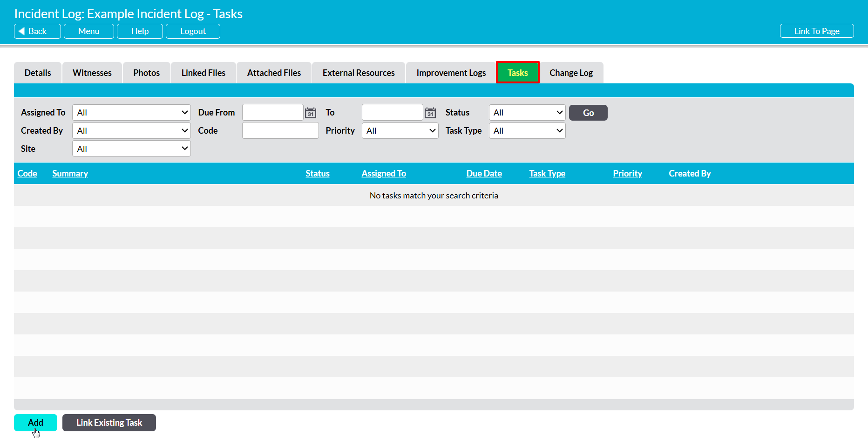Click the To date input field
Viewport: 868px width, 442px height.
coord(393,113)
